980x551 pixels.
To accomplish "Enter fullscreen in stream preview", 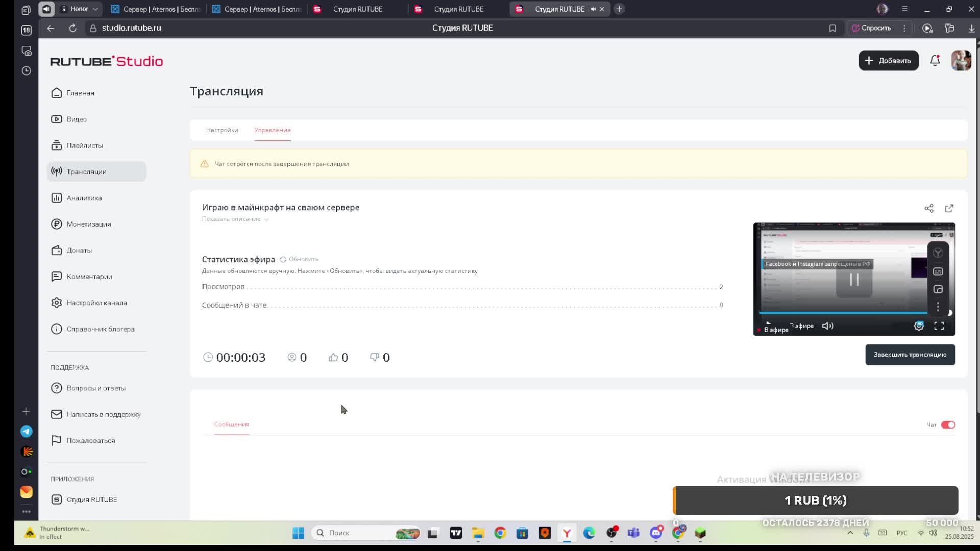I will [x=939, y=326].
